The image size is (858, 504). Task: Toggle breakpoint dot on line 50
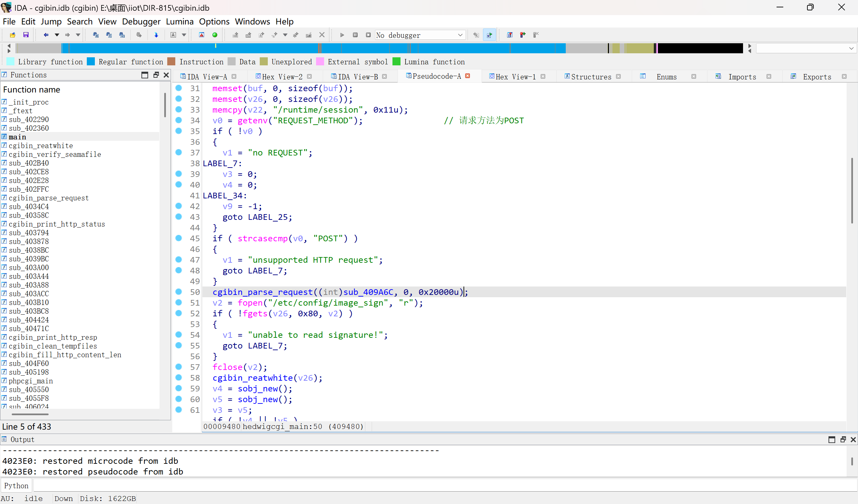(178, 292)
